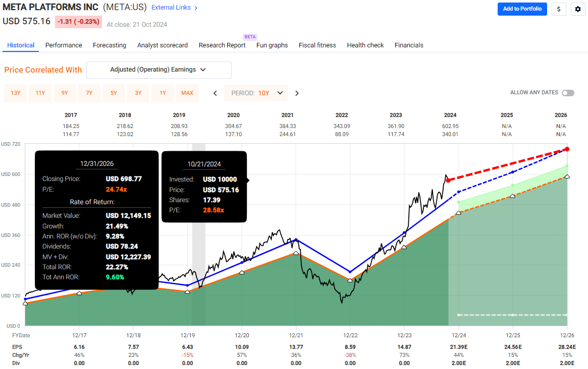Expand External Links chevron
This screenshot has height=369, width=588.
196,8
